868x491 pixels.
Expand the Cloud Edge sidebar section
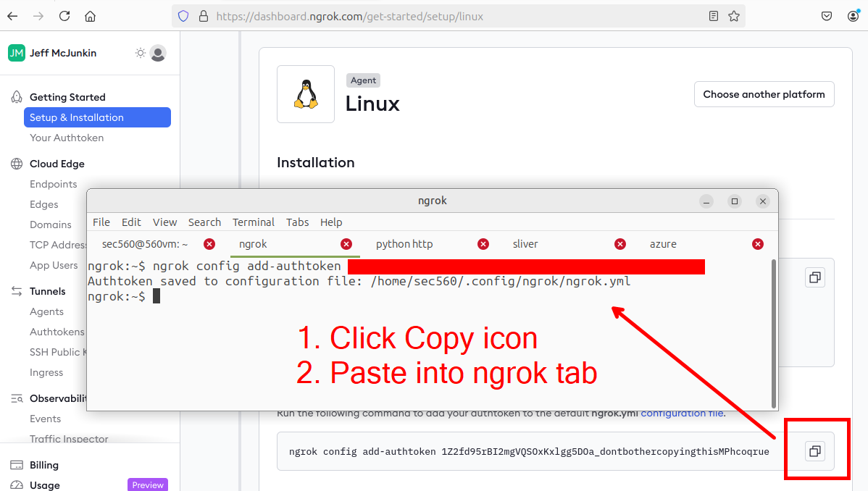(57, 164)
